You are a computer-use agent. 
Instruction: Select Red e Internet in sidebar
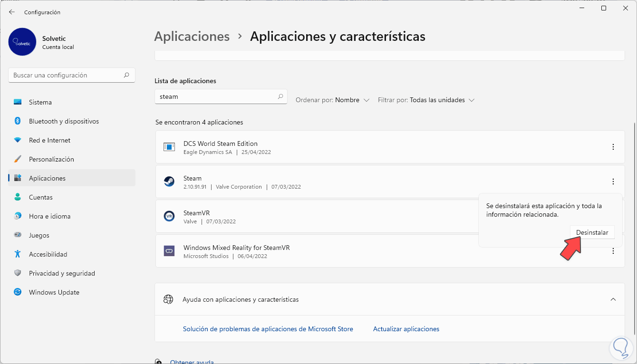click(x=72, y=140)
